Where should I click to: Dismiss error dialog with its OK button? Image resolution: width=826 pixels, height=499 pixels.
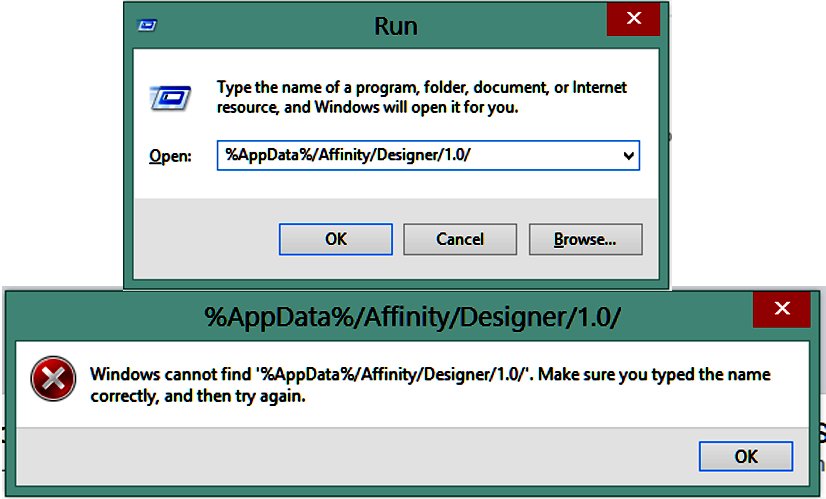[745, 456]
